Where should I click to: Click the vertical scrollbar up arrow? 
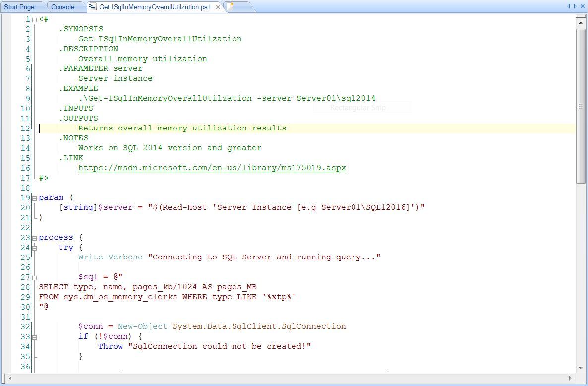581,22
